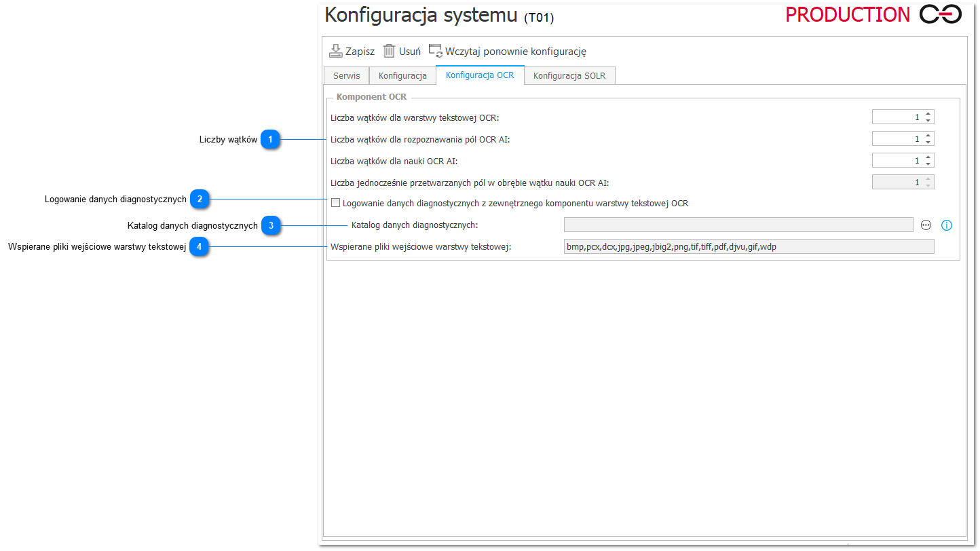Click the (T01) text in the title

point(540,18)
